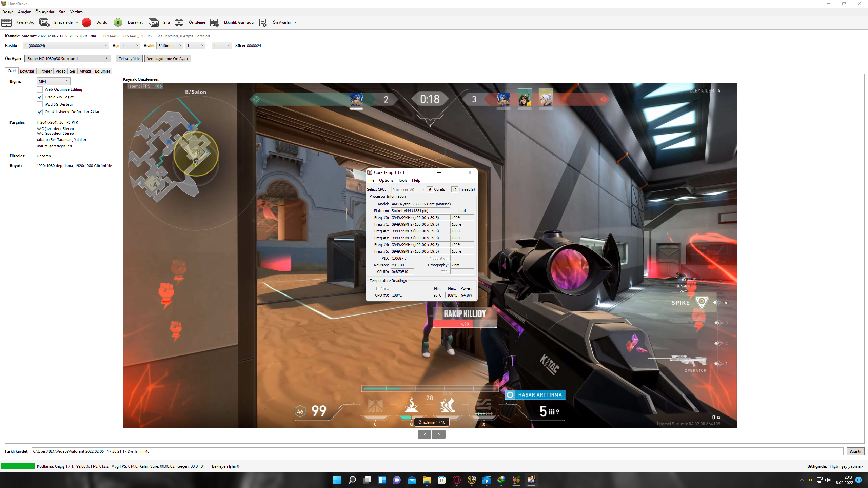
Task: Open the Dosya menu
Action: click(x=8, y=12)
